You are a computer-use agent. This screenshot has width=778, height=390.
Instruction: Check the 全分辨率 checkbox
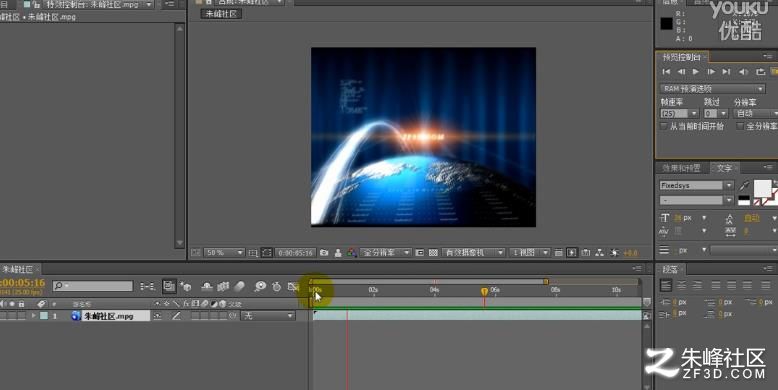point(740,127)
